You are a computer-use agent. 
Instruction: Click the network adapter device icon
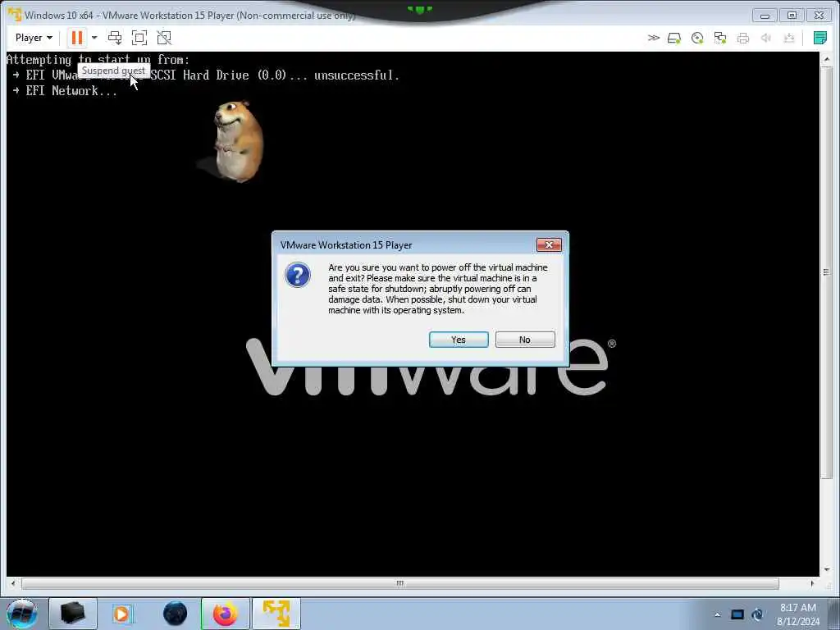(720, 38)
